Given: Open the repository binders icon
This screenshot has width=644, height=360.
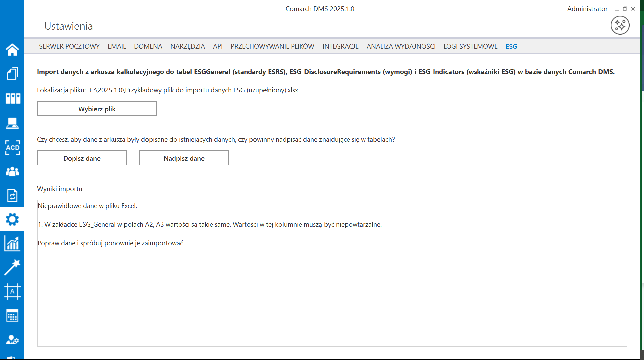Looking at the screenshot, I should pos(12,98).
